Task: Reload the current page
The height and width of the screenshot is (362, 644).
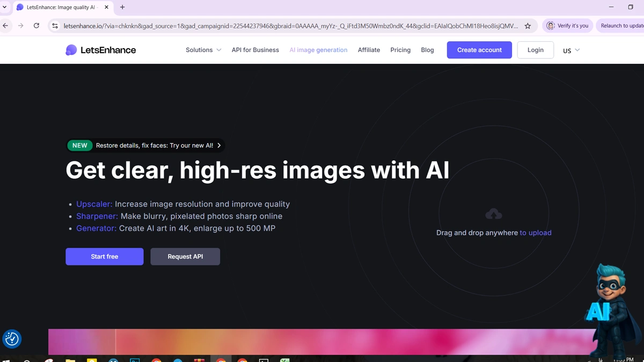Action: point(36,26)
